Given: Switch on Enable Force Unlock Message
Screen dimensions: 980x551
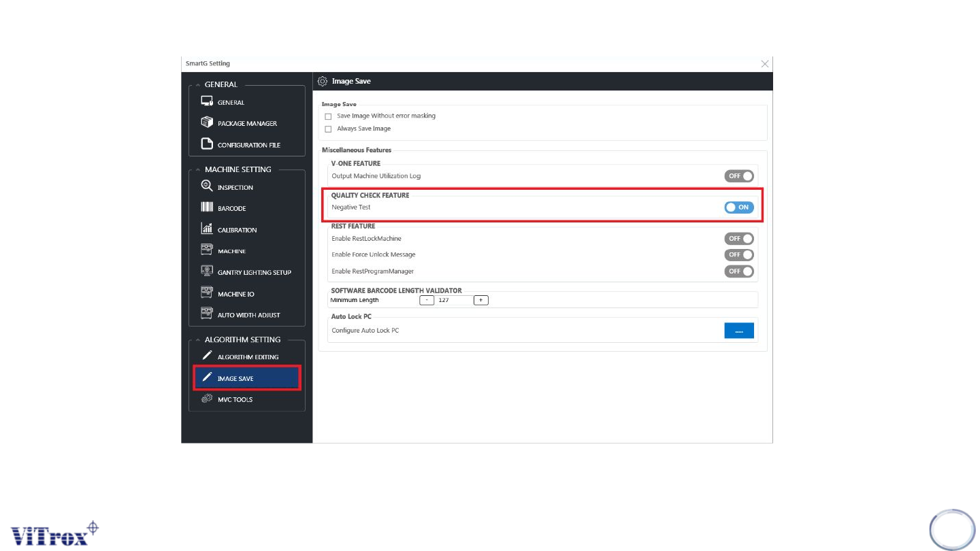Looking at the screenshot, I should tap(739, 255).
